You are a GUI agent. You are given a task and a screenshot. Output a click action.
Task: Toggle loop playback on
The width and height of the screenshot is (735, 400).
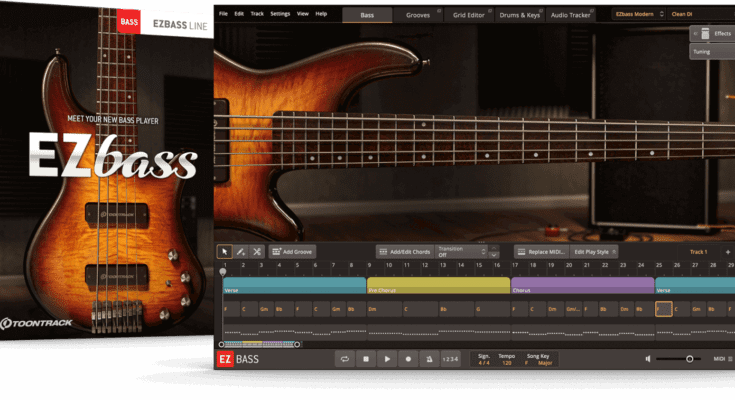(x=344, y=359)
